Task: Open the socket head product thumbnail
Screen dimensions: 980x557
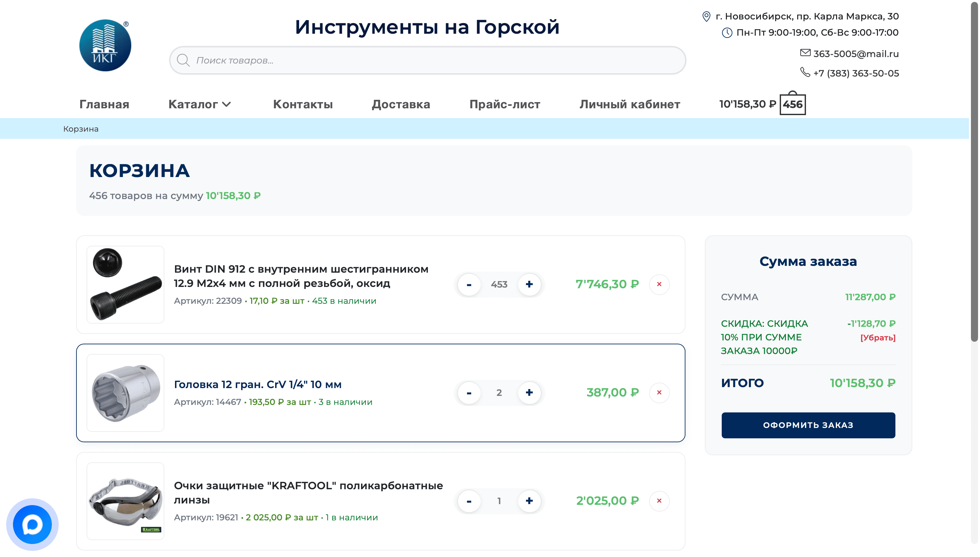Action: 125,393
